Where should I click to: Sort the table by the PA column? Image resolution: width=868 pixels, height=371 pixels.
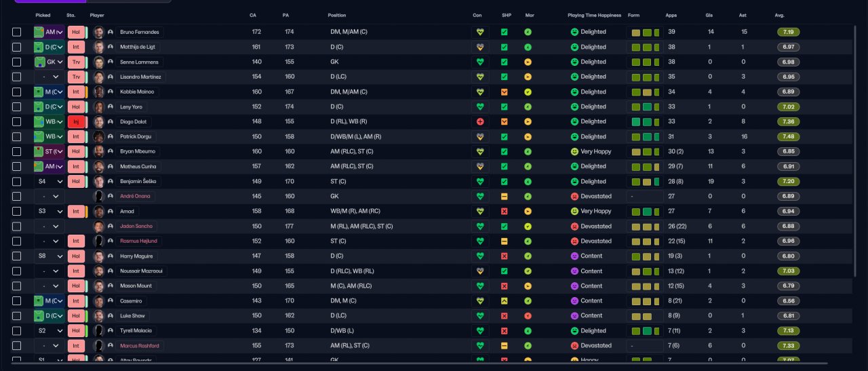pos(285,15)
